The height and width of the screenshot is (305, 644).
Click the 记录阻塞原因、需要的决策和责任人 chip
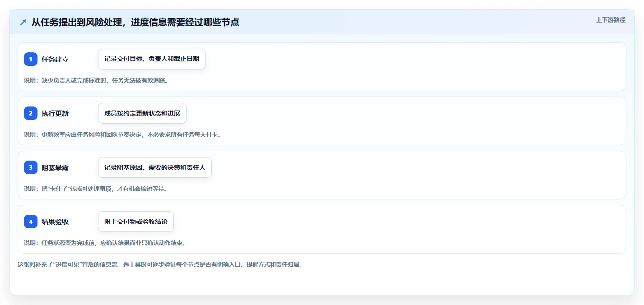click(155, 167)
